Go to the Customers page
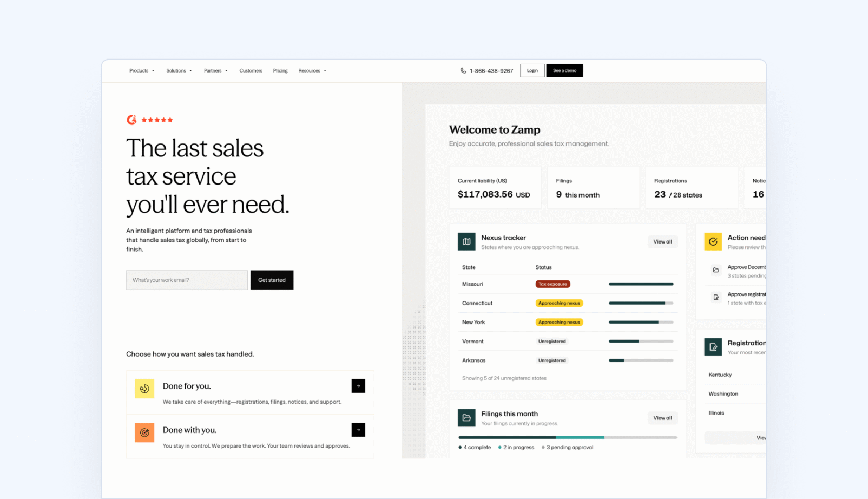 [x=251, y=70]
